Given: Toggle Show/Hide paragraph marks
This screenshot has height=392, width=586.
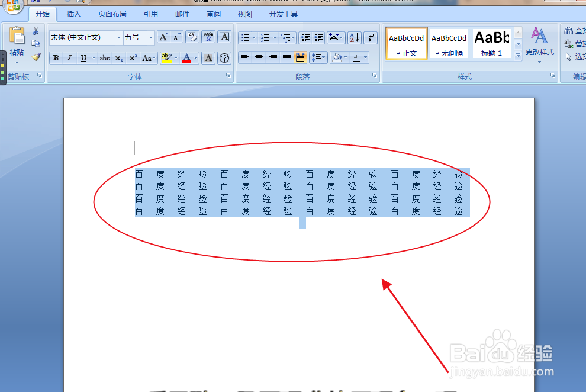Looking at the screenshot, I should (x=371, y=37).
